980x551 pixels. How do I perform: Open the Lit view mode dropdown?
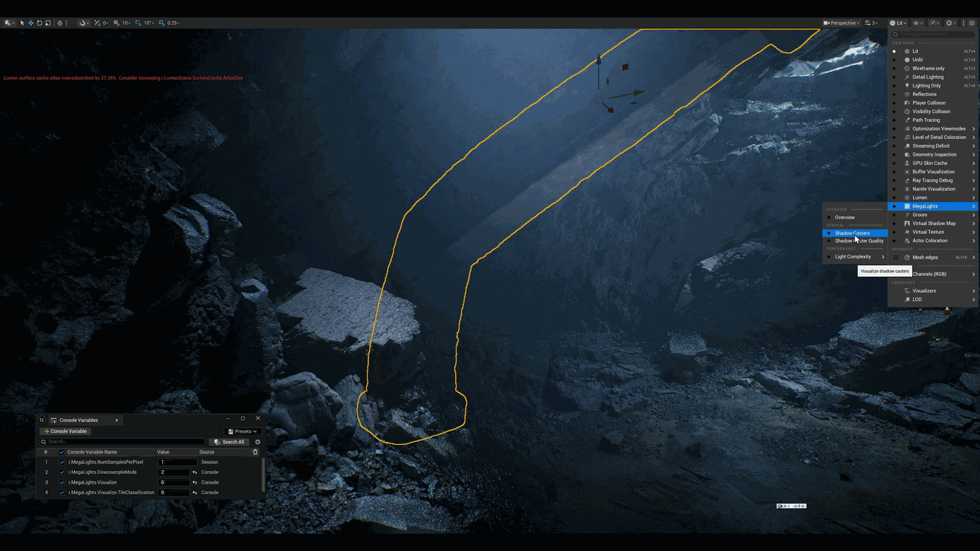coord(899,23)
